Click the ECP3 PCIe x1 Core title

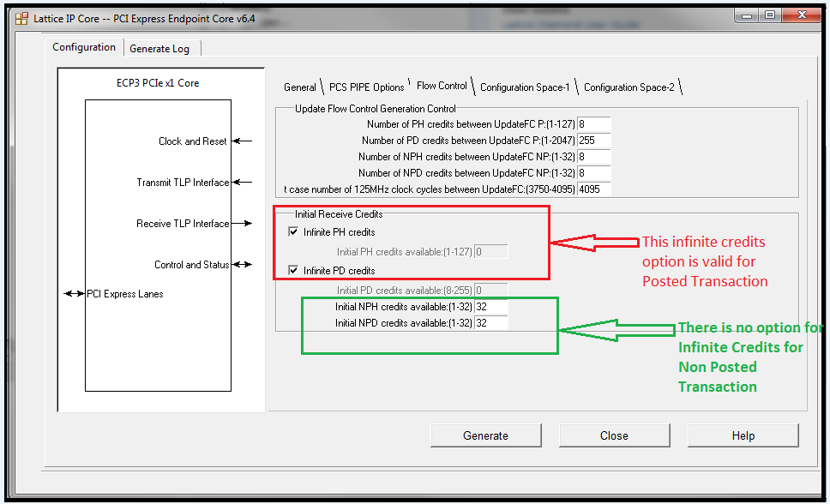tap(158, 83)
